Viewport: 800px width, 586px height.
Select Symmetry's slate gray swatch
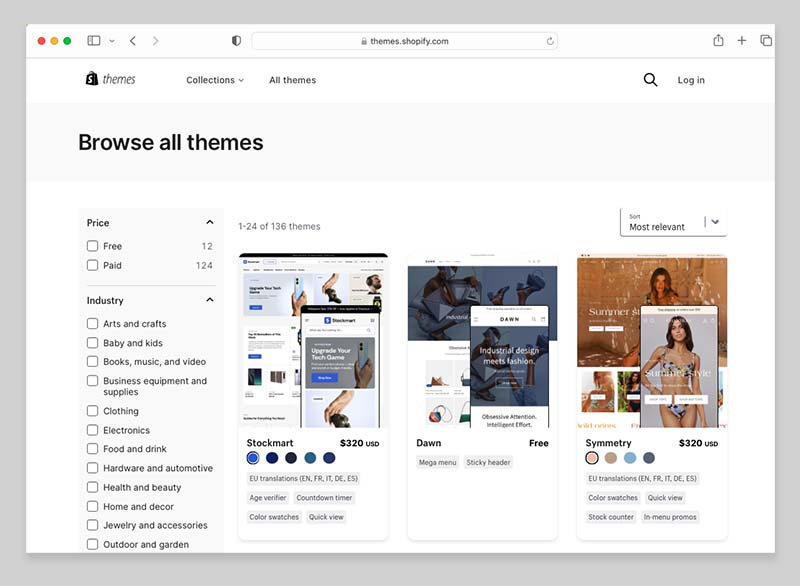tap(649, 458)
